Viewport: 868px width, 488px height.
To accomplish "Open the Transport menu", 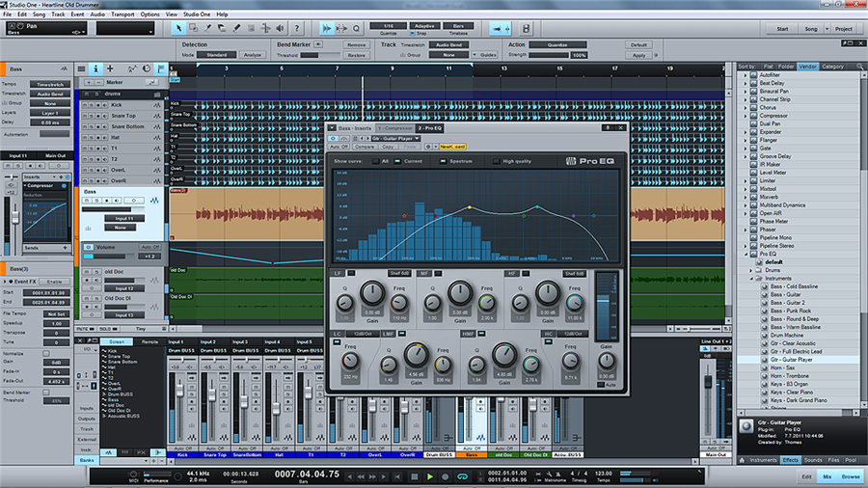I will [x=123, y=14].
